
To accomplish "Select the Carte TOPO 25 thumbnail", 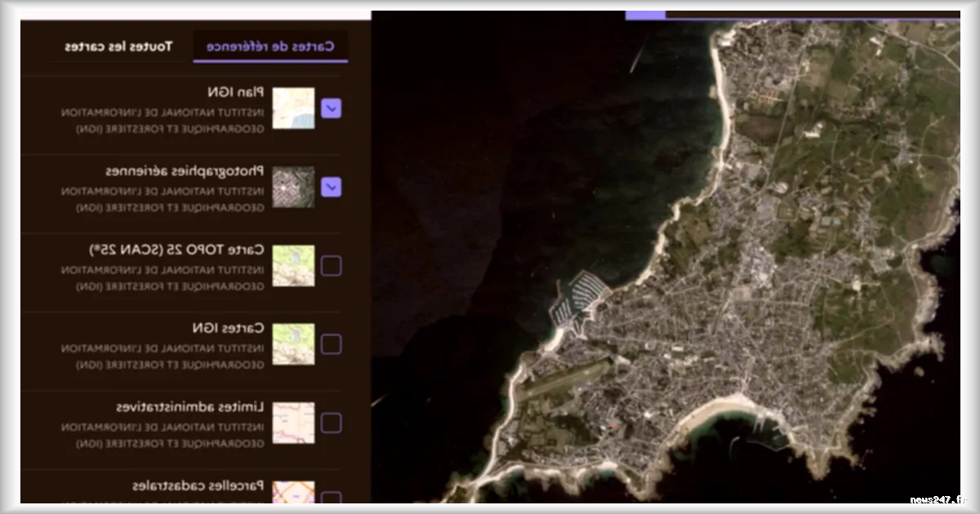I will tap(293, 266).
